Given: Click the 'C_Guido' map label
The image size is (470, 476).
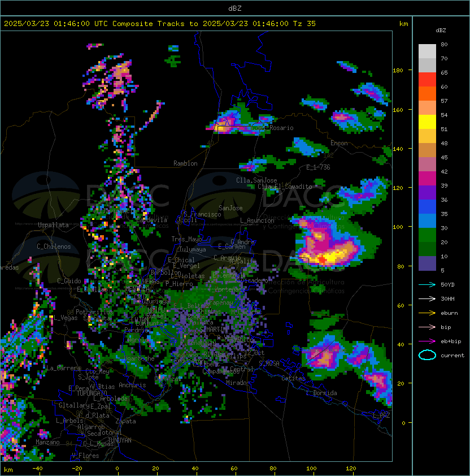Looking at the screenshot, I should click(x=69, y=281).
